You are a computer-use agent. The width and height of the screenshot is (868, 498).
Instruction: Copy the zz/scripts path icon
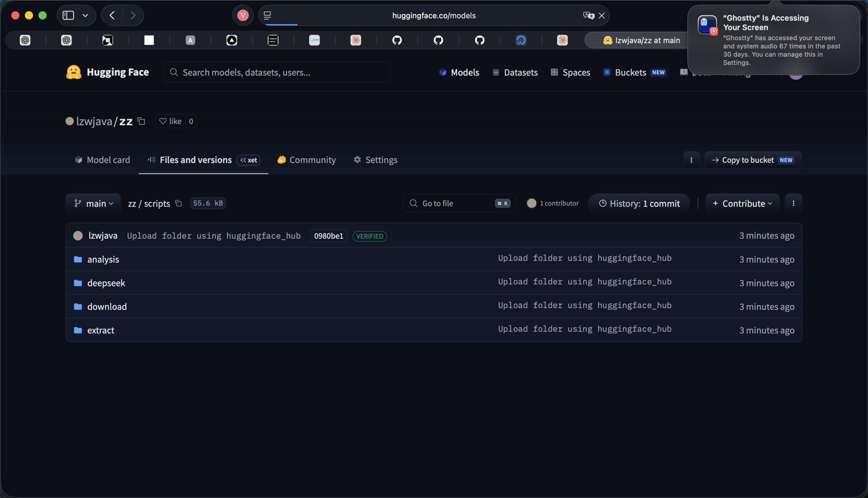(x=178, y=203)
